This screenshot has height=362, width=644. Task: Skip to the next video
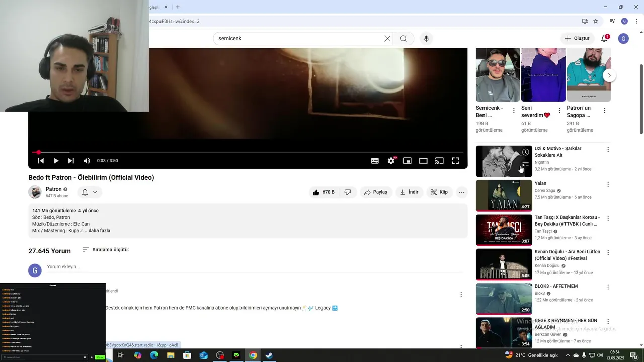click(71, 161)
